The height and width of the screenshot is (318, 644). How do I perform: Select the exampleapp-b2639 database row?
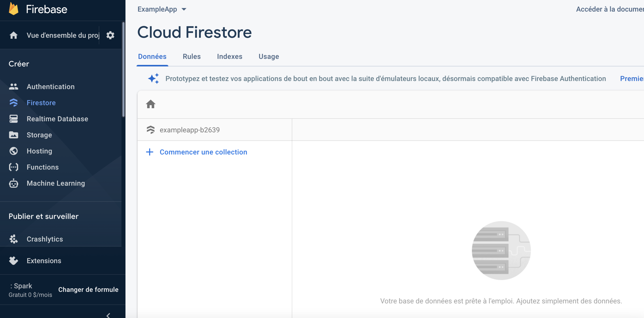(x=189, y=130)
